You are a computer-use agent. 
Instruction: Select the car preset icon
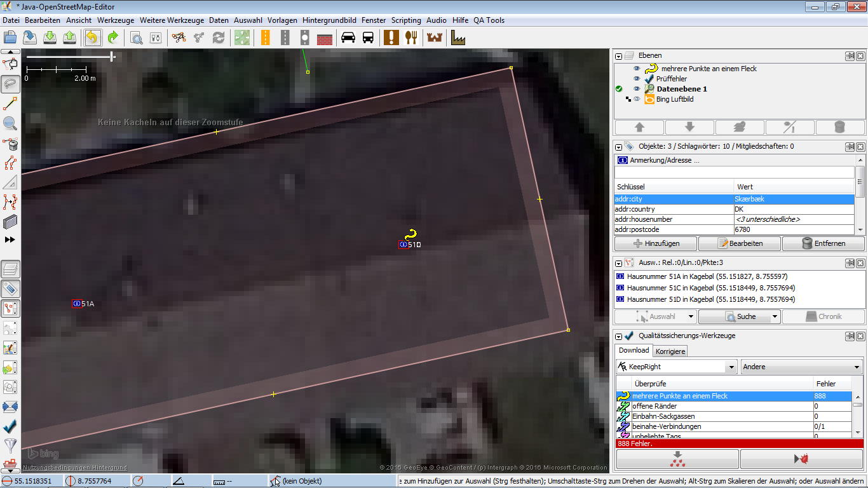(348, 37)
